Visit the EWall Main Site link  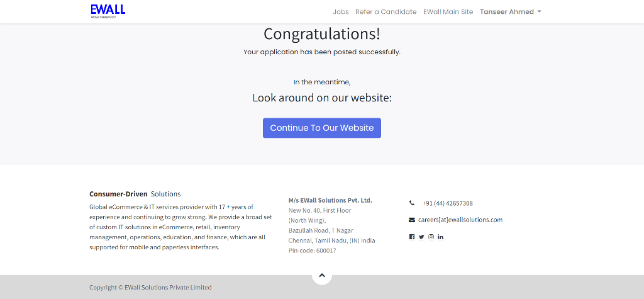[x=448, y=11]
